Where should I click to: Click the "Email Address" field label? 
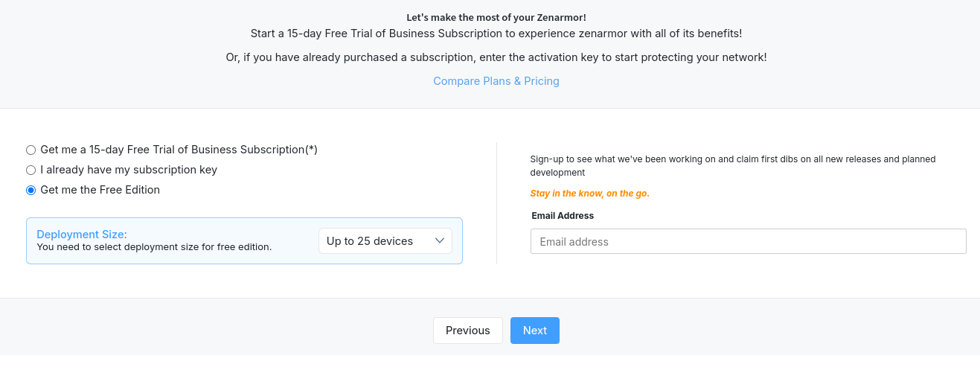563,216
